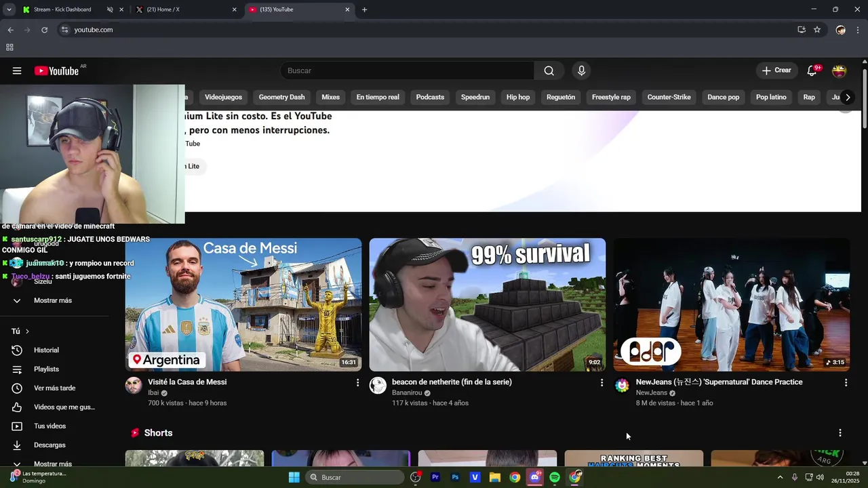Screen dimensions: 868x488
Task: Open Tus videos in the sidebar
Action: coord(50,426)
